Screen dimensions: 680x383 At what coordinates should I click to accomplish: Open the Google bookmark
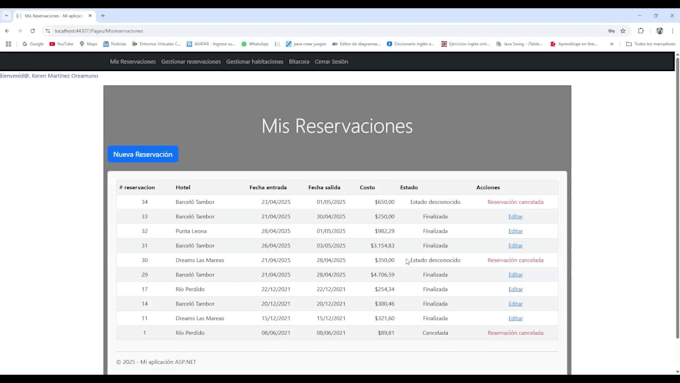pyautogui.click(x=33, y=44)
